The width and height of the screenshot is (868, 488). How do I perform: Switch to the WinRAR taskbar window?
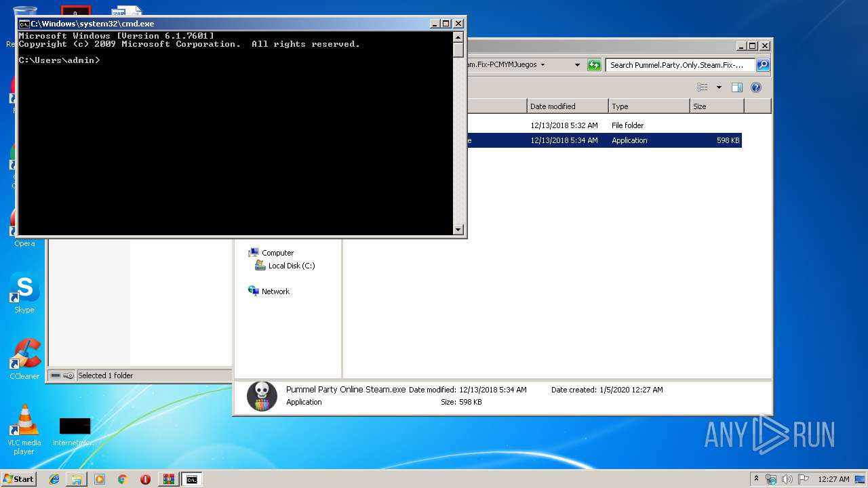[x=168, y=479]
